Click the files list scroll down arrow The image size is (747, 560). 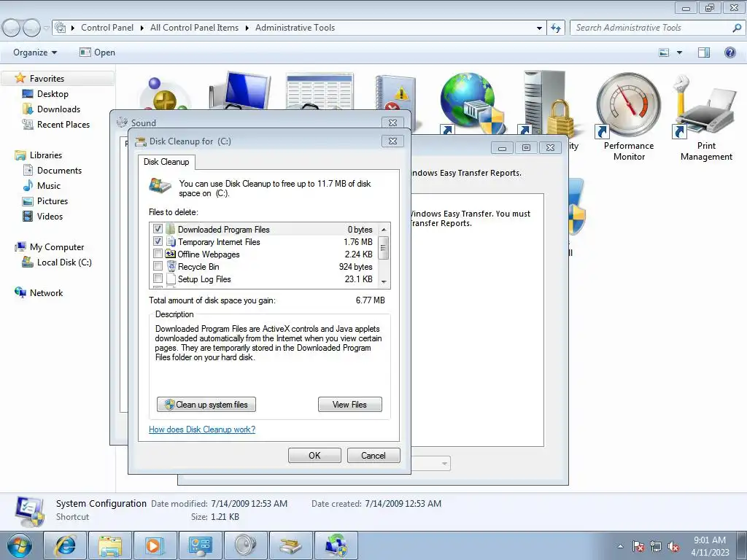tap(384, 282)
